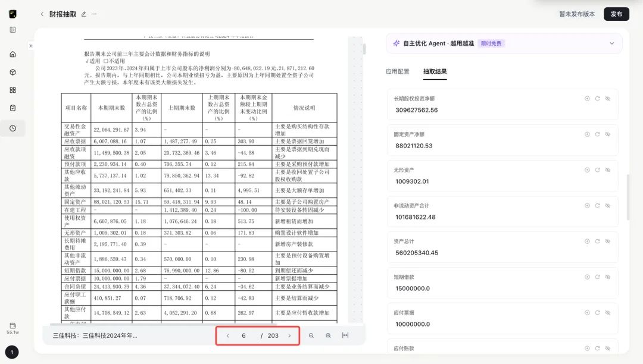
Task: Click plus icon on 资产总计 card
Action: click(587, 241)
